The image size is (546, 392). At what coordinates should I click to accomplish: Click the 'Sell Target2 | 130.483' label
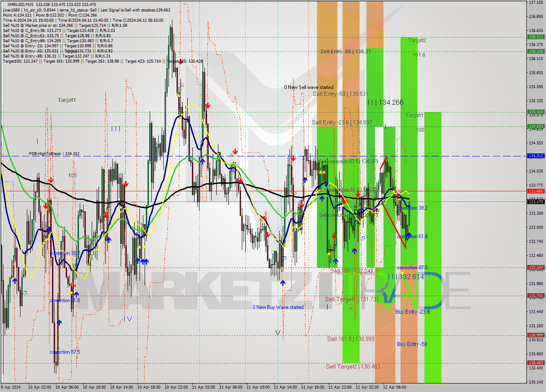353,366
